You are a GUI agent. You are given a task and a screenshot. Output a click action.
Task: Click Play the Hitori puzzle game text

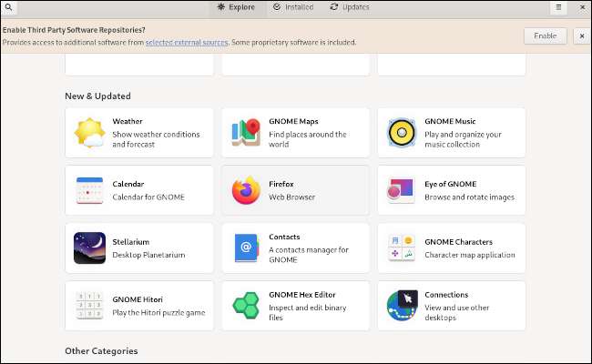point(158,313)
